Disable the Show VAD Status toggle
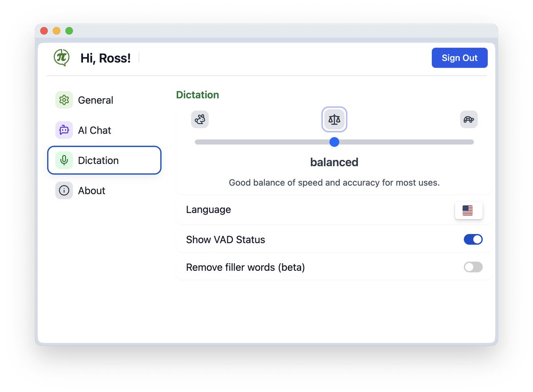 [x=473, y=240]
